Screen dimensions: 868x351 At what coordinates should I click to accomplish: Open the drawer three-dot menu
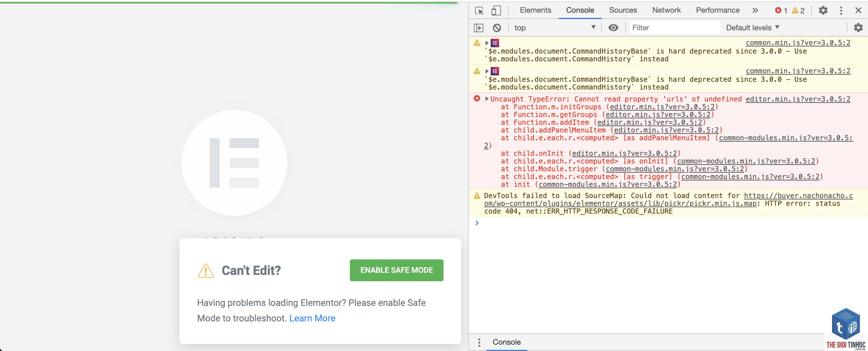479,342
